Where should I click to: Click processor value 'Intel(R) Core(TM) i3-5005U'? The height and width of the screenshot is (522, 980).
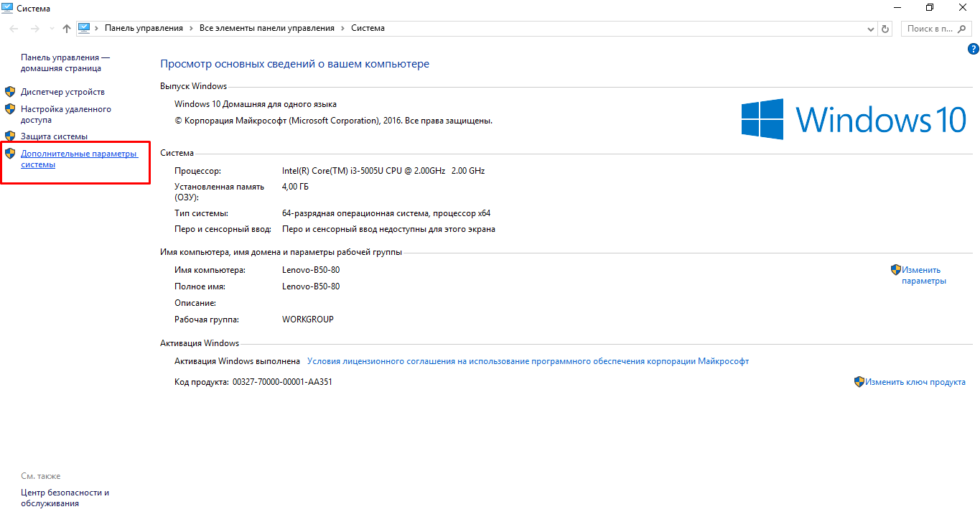pos(383,171)
